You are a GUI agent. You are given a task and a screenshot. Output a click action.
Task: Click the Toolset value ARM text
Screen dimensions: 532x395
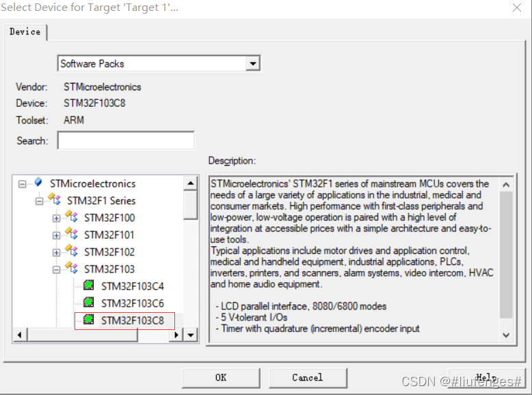pyautogui.click(x=74, y=120)
